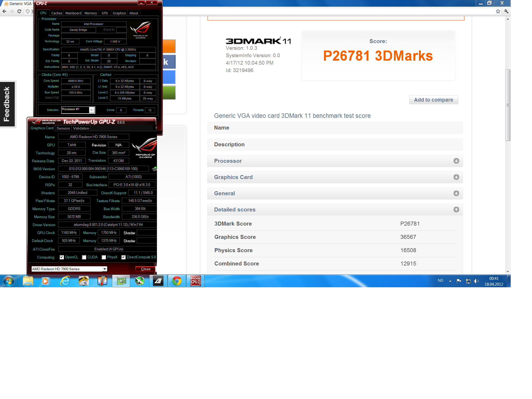Image resolution: width=532 pixels, height=399 pixels.
Task: Collapse the Detailed scores section
Action: pyautogui.click(x=335, y=210)
